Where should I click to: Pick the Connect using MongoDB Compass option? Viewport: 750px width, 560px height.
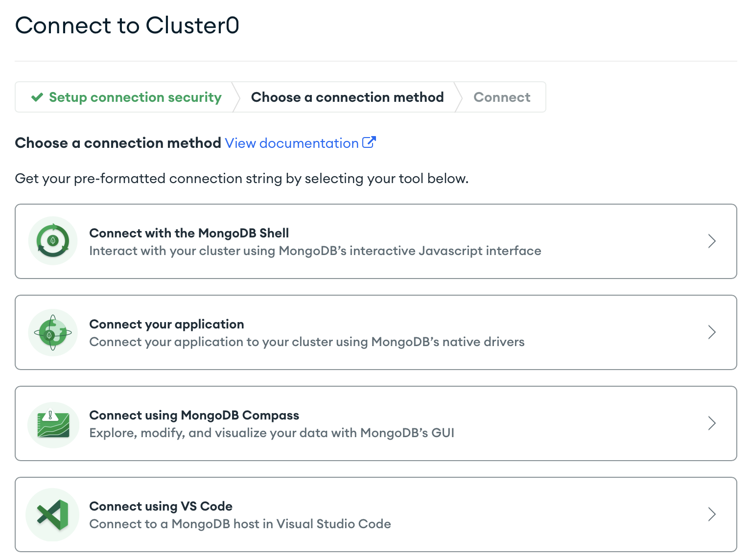[x=375, y=423]
